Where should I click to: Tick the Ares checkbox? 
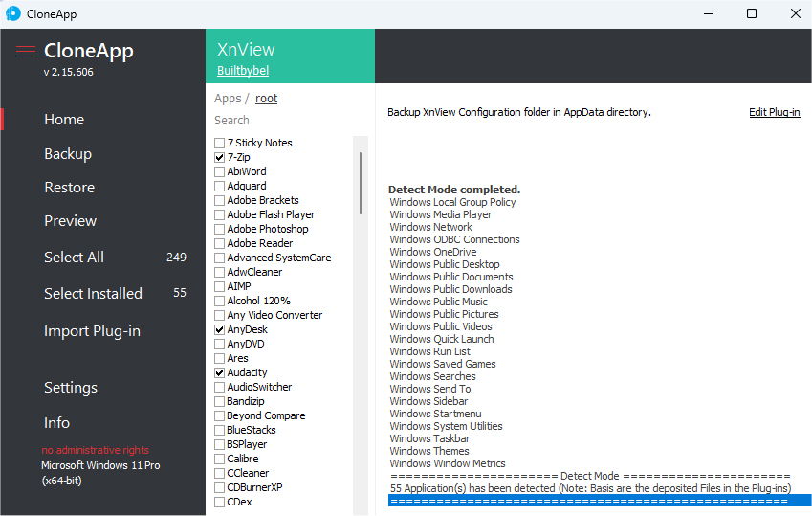[220, 358]
